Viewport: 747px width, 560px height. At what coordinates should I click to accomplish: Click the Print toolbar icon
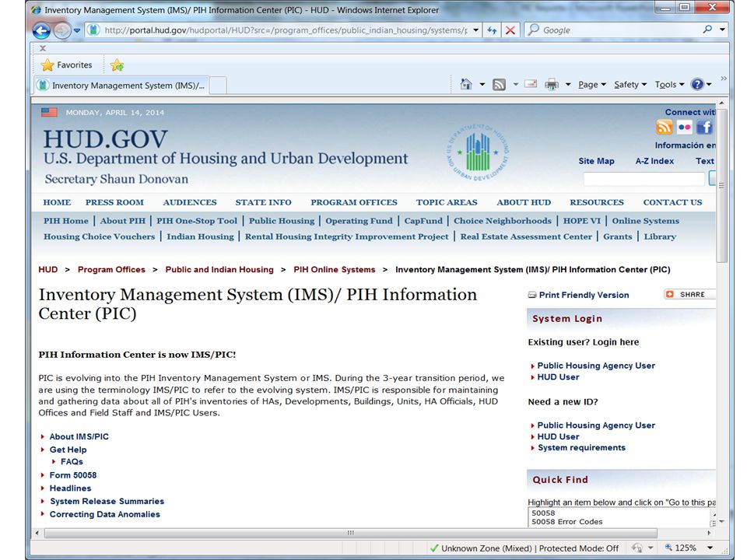coord(552,85)
